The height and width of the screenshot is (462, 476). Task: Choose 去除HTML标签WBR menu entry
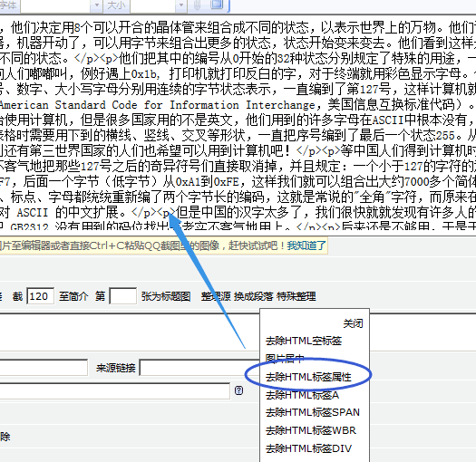pyautogui.click(x=311, y=430)
